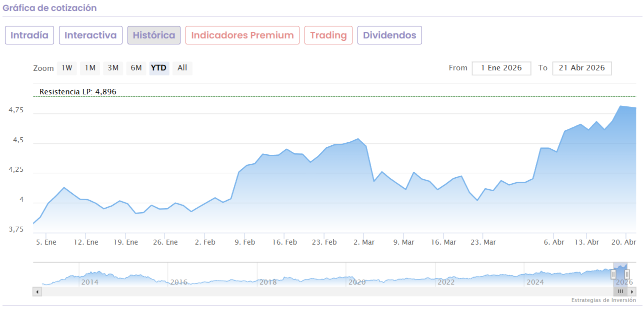This screenshot has height=316, width=644.
Task: Set zoom to 1W
Action: tap(67, 68)
